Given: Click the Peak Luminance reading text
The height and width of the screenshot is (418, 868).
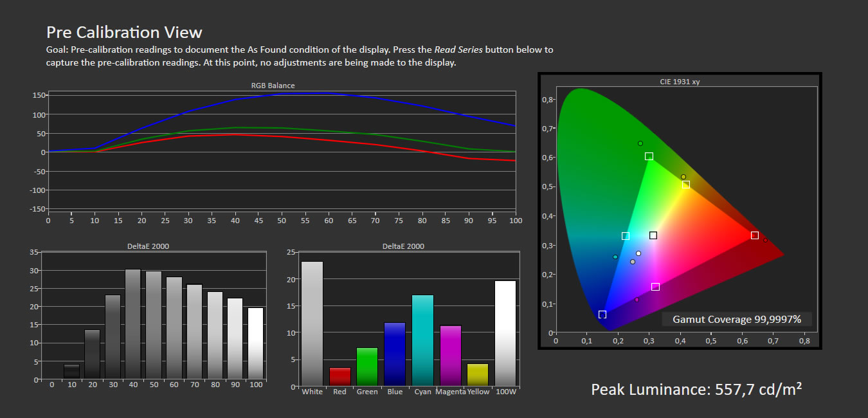Looking at the screenshot, I should 696,389.
